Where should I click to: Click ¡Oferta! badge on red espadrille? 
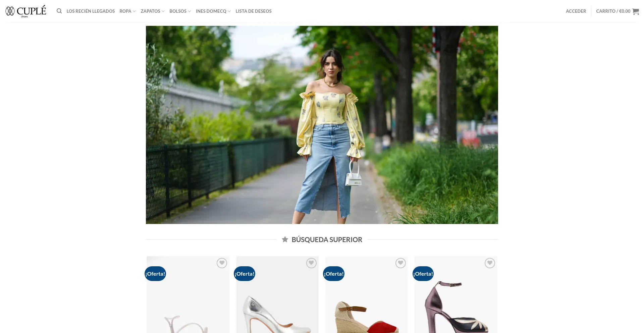(334, 274)
